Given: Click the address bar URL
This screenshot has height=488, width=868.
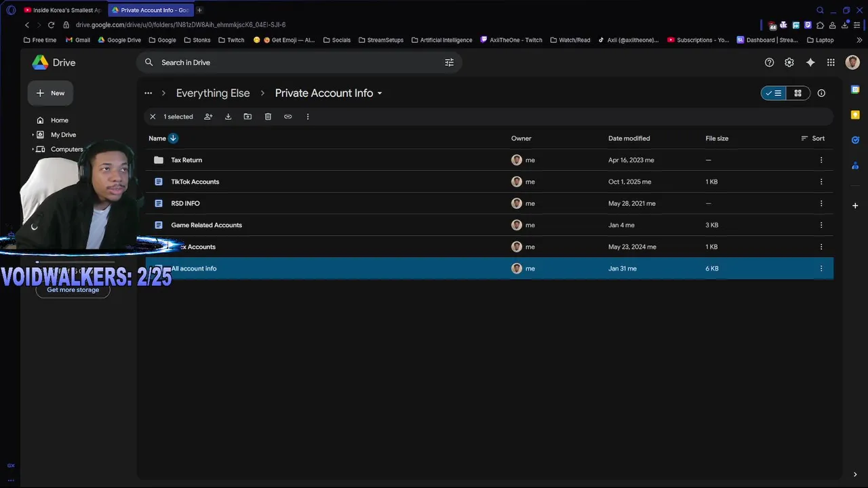Looking at the screenshot, I should 180,25.
